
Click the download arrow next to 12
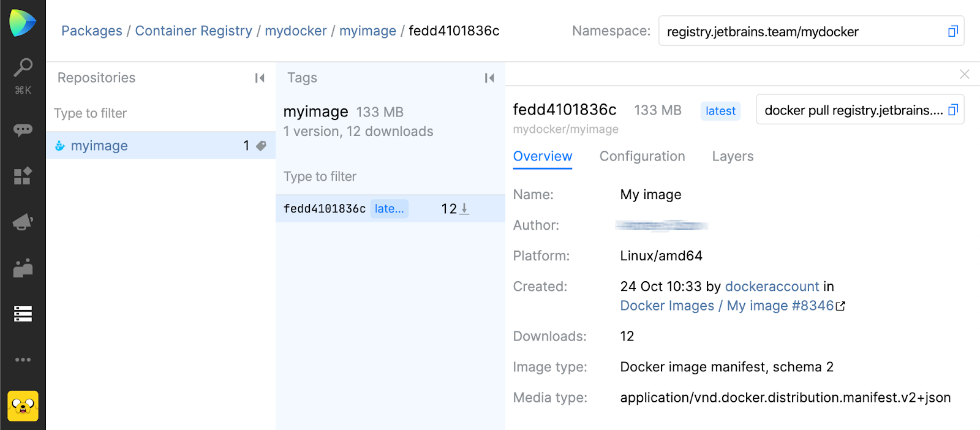[x=465, y=209]
